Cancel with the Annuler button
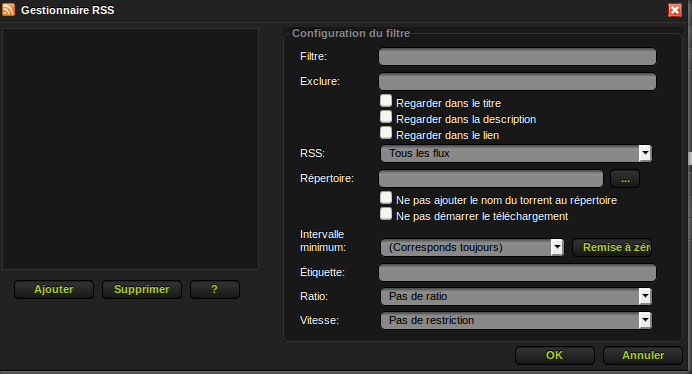The height and width of the screenshot is (374, 692). pyautogui.click(x=643, y=355)
